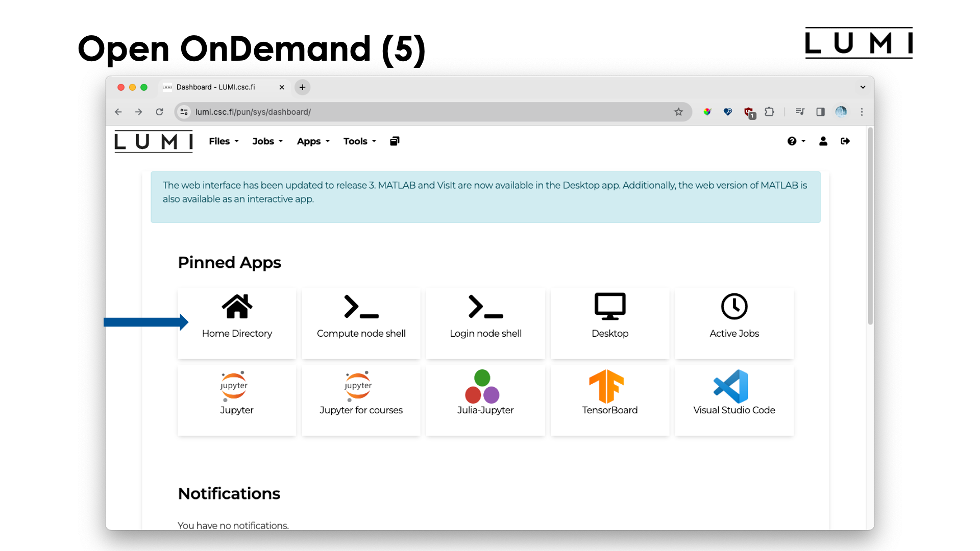Expand the Files menu
The height and width of the screenshot is (551, 980).
224,141
